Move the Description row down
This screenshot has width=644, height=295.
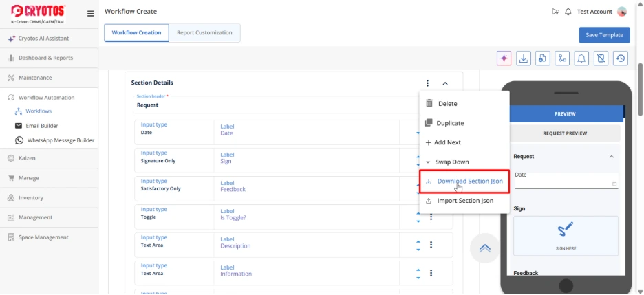click(x=418, y=249)
